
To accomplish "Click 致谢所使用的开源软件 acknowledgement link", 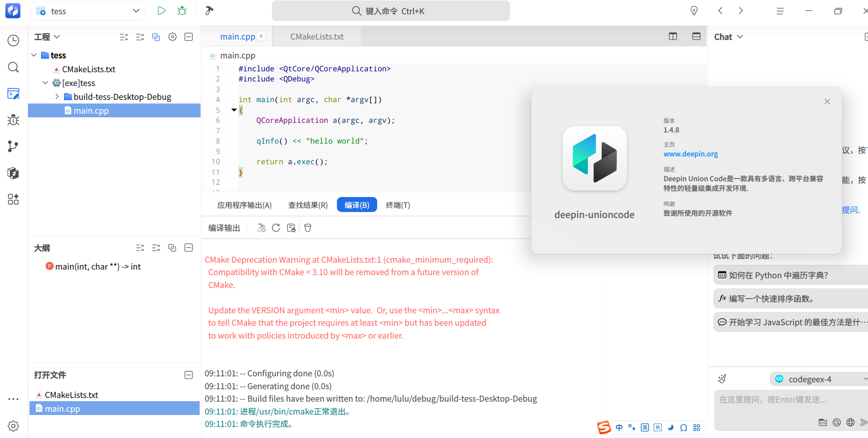I will [698, 213].
